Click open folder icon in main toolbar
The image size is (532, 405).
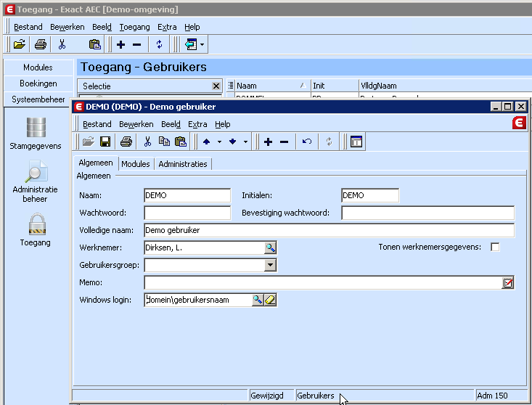pos(20,44)
